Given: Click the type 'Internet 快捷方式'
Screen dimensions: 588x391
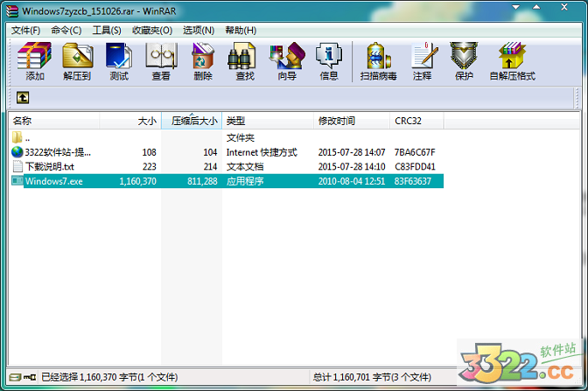Looking at the screenshot, I should click(262, 152).
